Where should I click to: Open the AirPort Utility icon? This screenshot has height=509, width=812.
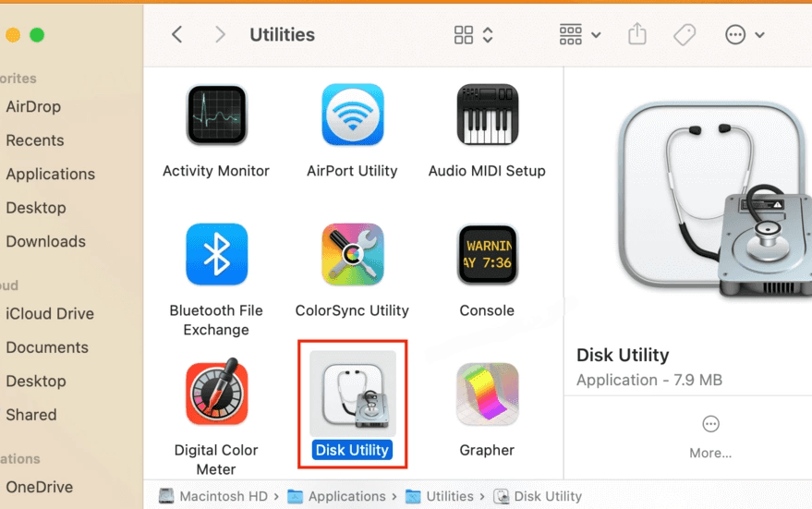pyautogui.click(x=352, y=115)
